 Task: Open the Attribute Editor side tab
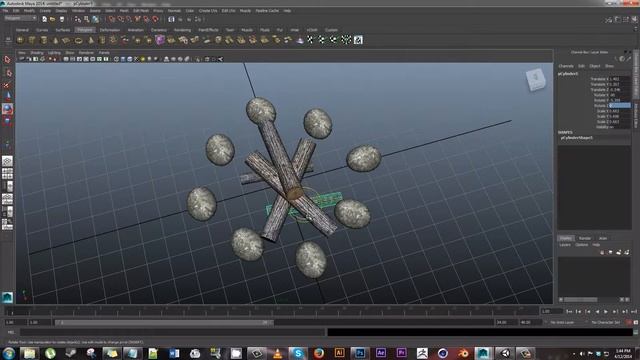636,116
